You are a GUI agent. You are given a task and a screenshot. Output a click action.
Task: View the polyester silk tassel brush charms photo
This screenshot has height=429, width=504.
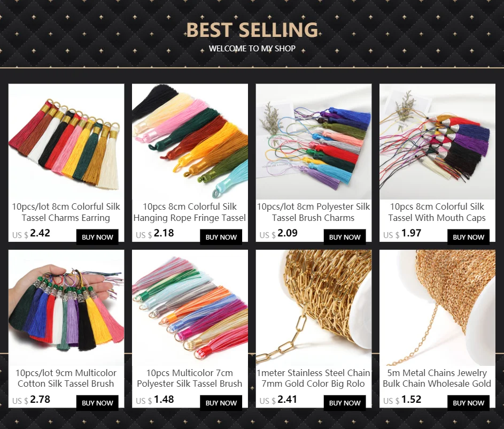pyautogui.click(x=314, y=142)
